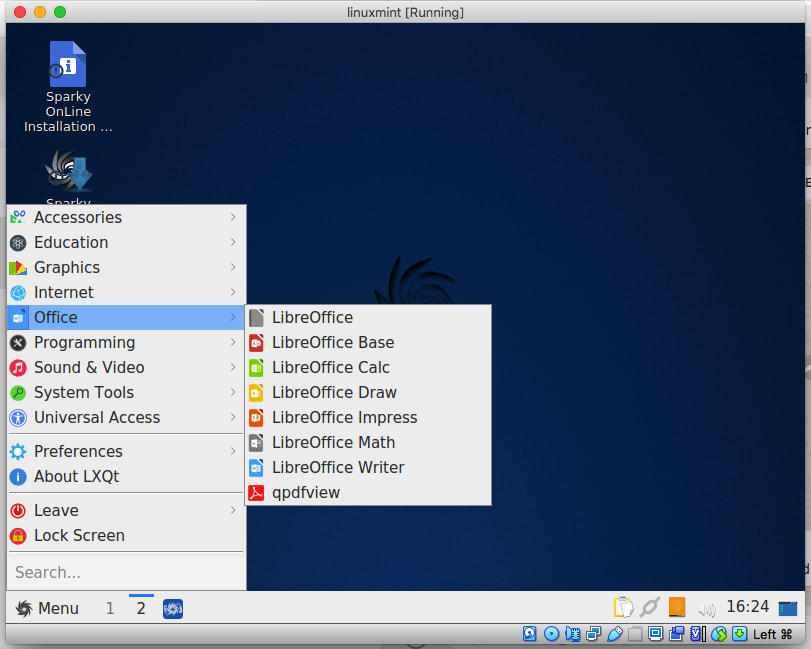Launch LibreOffice from the Office submenu
The image size is (811, 649).
pos(368,318)
